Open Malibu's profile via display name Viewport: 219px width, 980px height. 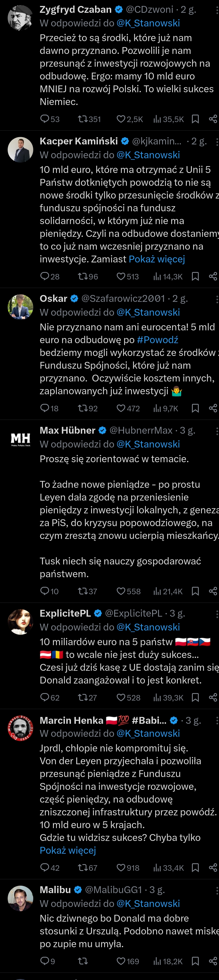point(55,890)
